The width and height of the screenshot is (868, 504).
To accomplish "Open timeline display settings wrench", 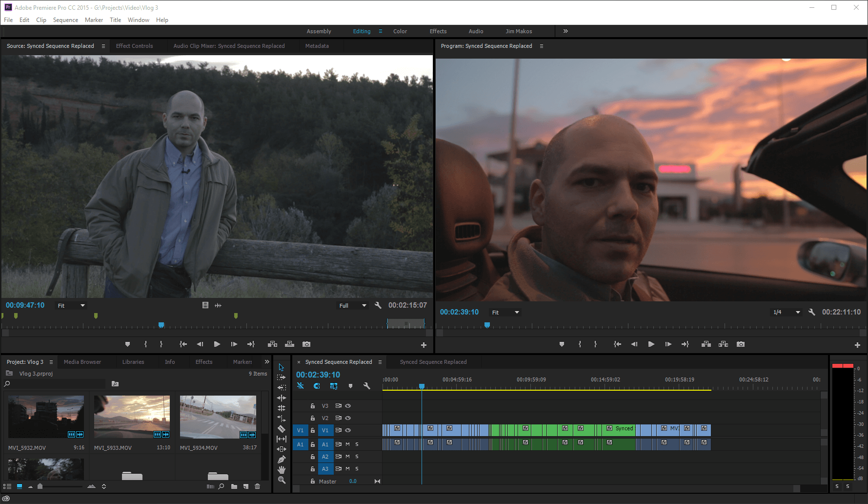I will (366, 386).
